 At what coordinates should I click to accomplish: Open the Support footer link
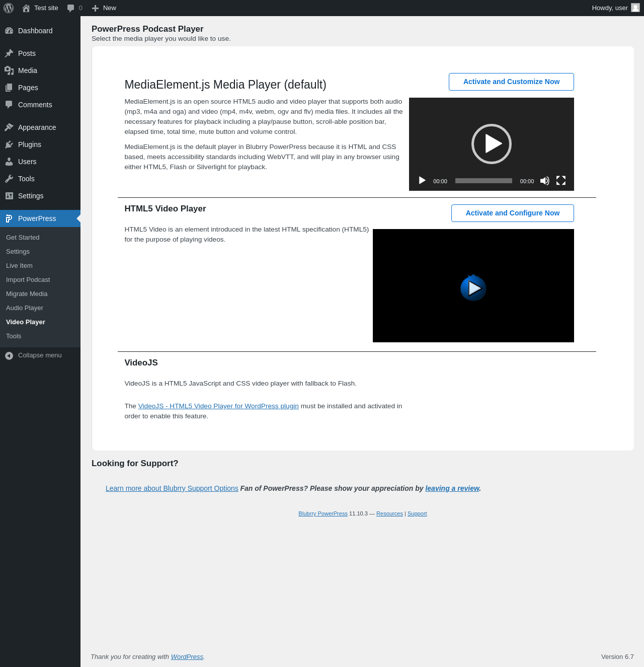(417, 513)
